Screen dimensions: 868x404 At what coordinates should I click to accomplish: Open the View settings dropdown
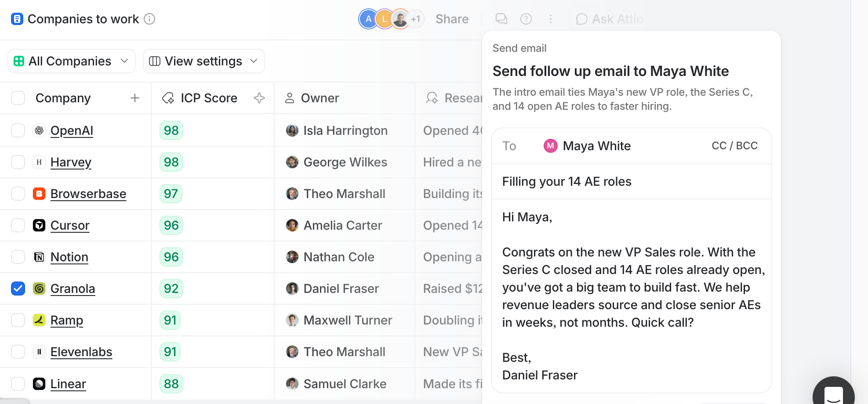click(204, 61)
